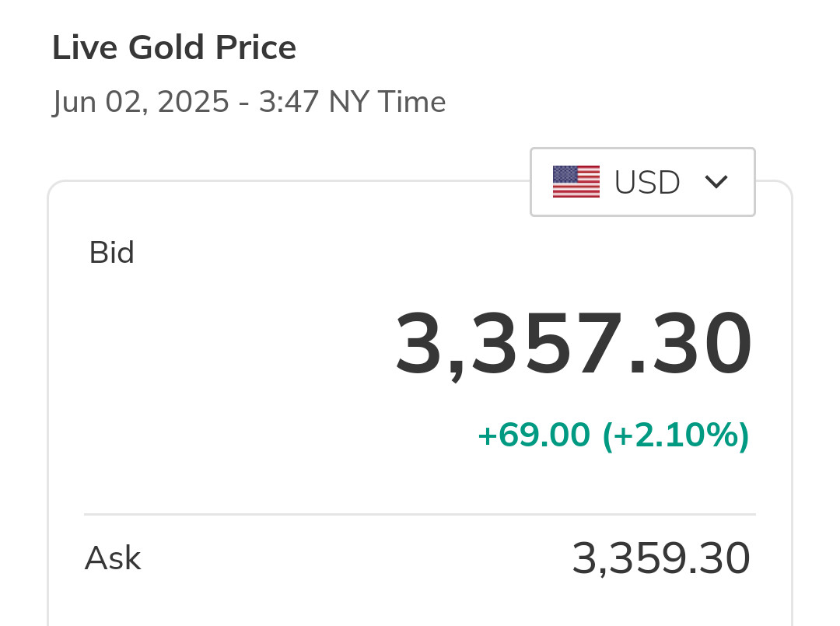The image size is (840, 626).
Task: Click the word Gold in heading
Action: (x=166, y=48)
